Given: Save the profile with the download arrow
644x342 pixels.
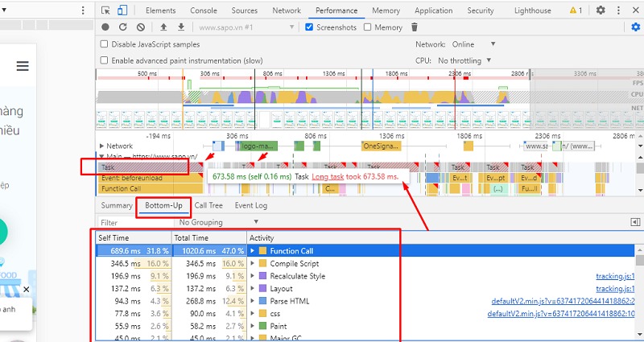Looking at the screenshot, I should tap(181, 27).
